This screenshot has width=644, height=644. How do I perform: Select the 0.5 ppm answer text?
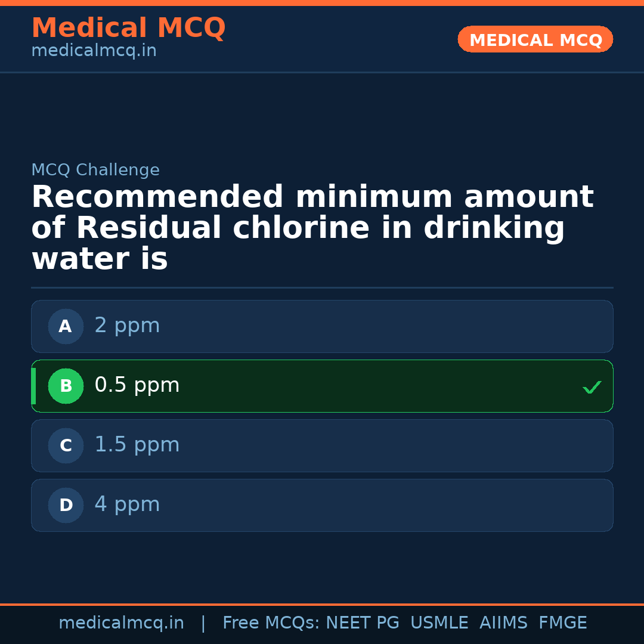coord(137,385)
